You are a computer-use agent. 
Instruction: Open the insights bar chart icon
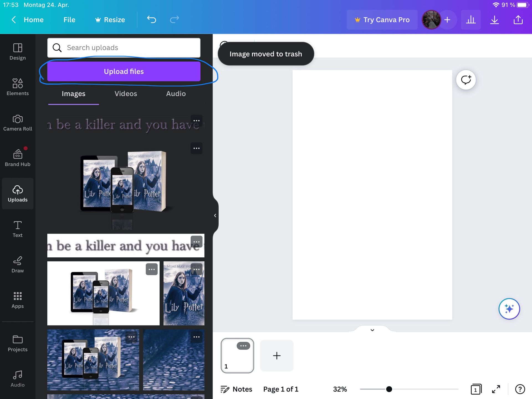click(x=471, y=20)
